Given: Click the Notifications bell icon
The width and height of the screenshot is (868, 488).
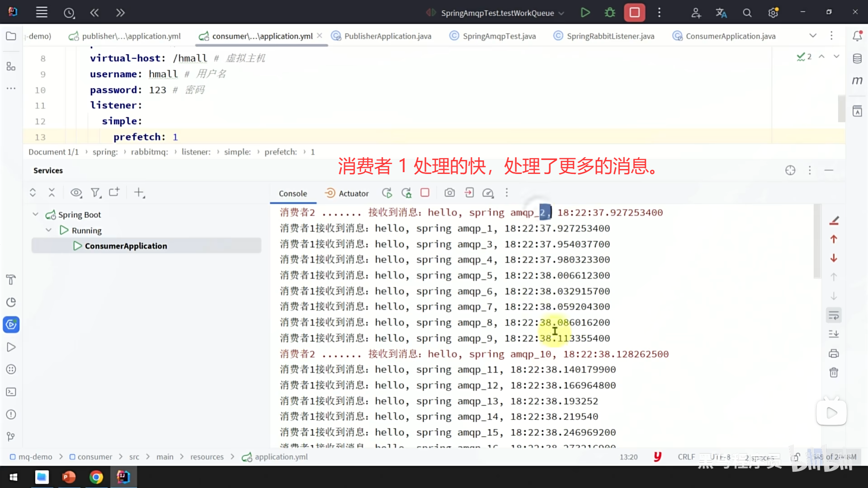Looking at the screenshot, I should pos(857,36).
